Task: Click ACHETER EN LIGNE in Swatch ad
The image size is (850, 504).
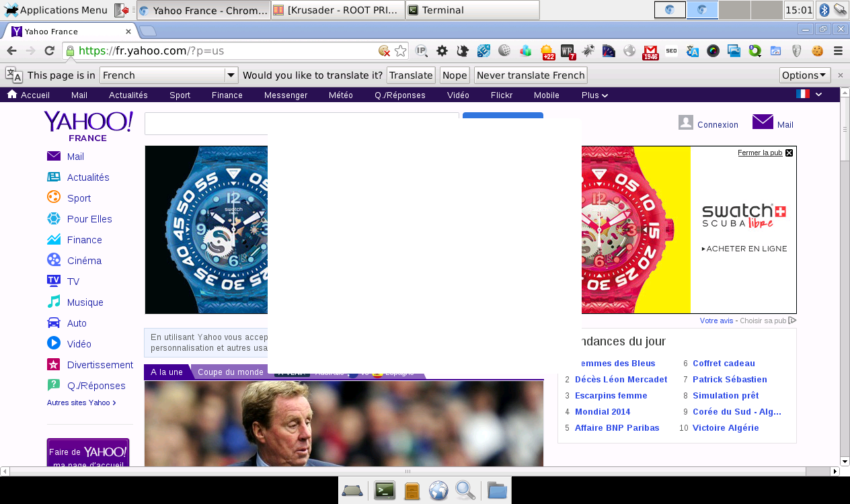Action: click(744, 249)
